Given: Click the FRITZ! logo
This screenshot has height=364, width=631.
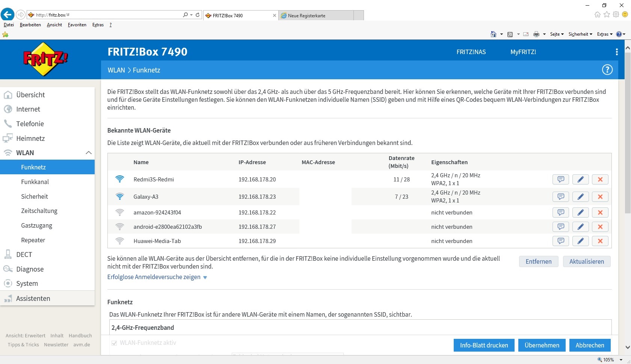Looking at the screenshot, I should pos(46,59).
